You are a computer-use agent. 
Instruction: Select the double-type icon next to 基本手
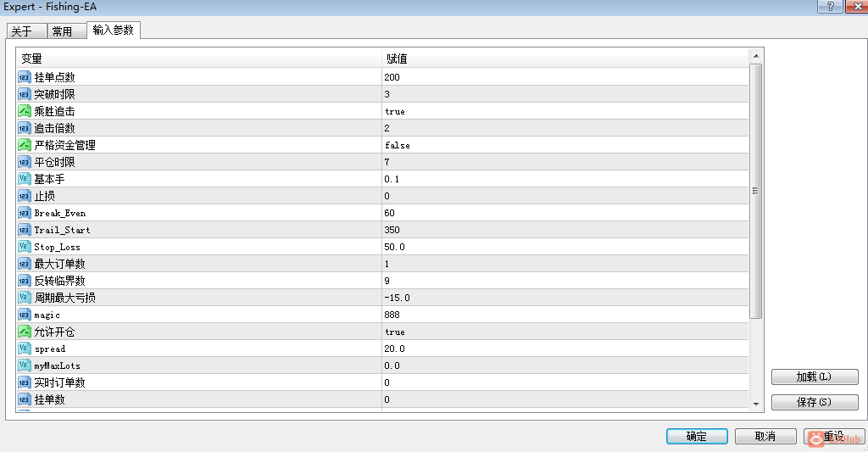25,179
